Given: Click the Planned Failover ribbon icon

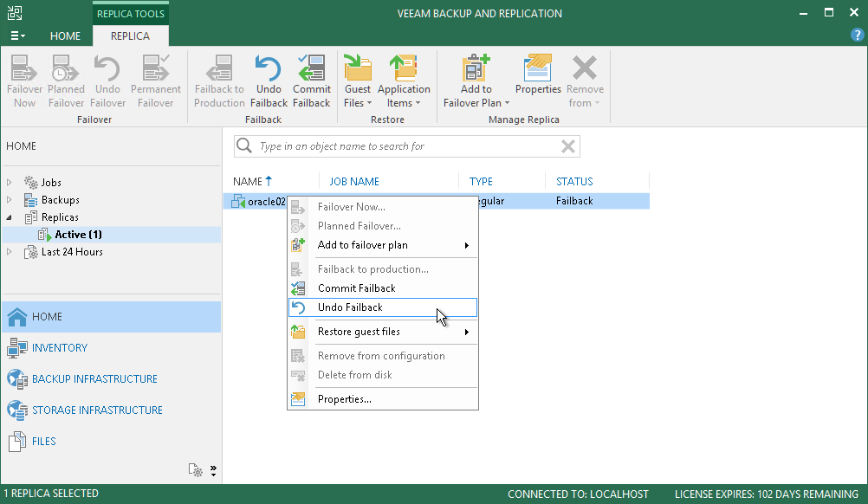Looking at the screenshot, I should [66, 81].
